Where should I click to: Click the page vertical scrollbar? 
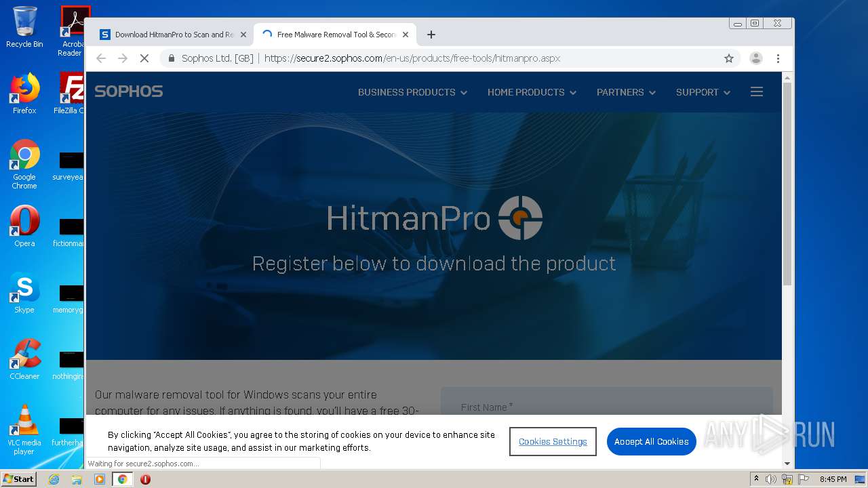(787, 183)
